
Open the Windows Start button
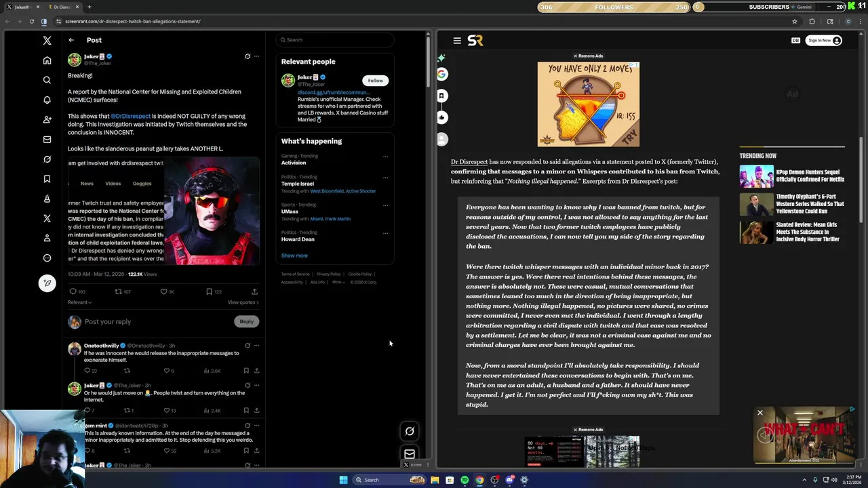coord(344,480)
